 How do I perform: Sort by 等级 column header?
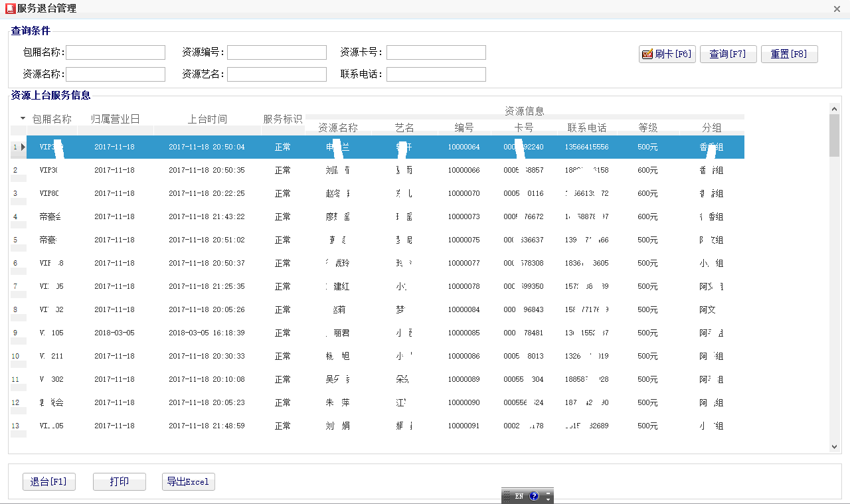648,127
